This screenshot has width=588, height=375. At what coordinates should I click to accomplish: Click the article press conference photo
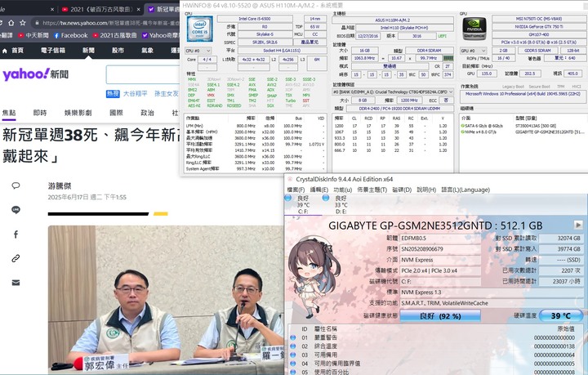coord(166,300)
